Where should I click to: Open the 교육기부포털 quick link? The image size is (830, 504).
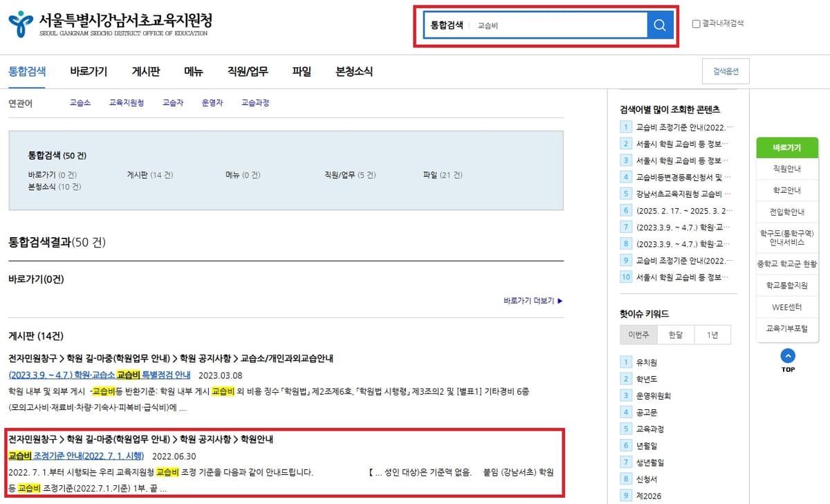787,328
